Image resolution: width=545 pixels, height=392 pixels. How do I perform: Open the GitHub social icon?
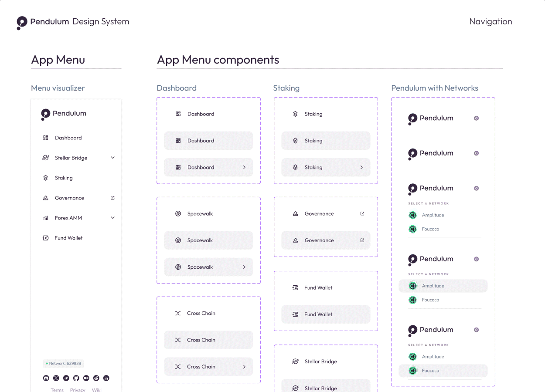(x=76, y=378)
